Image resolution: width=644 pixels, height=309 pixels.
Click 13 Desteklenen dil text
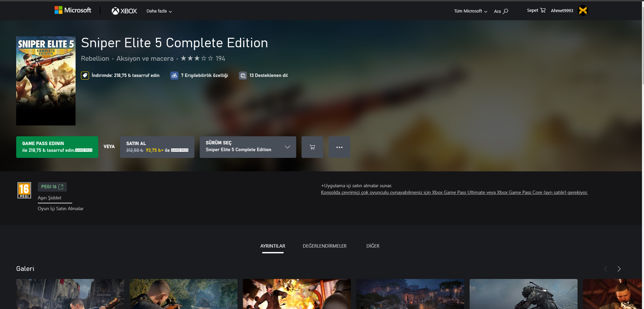[x=269, y=76]
